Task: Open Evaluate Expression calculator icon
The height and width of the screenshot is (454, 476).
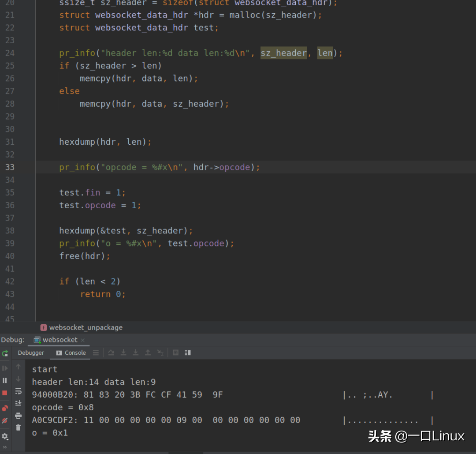Action: (175, 353)
